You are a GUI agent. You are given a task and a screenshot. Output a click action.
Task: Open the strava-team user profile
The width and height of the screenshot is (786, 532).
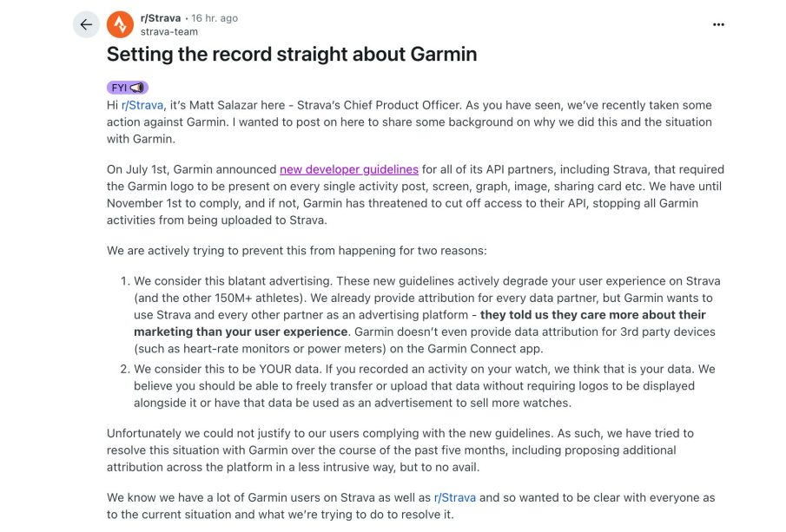[x=168, y=32]
